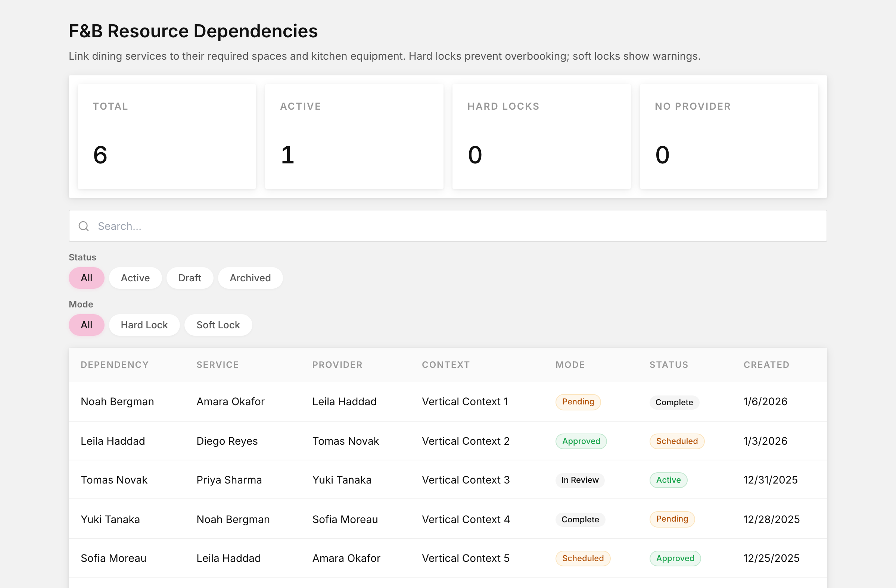Screen dimensions: 896x588
Task: Open the Total stat card
Action: click(167, 137)
